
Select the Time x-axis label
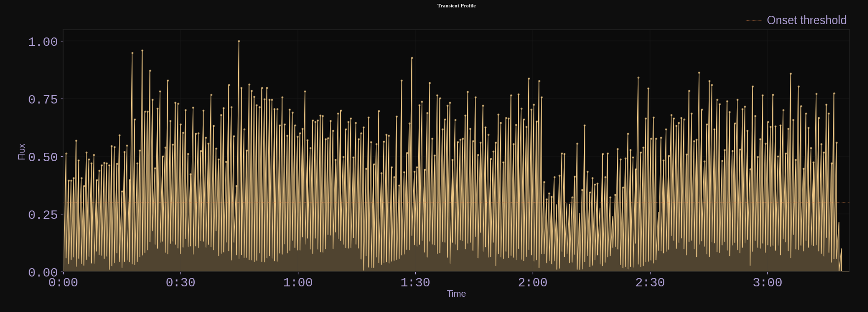click(456, 294)
